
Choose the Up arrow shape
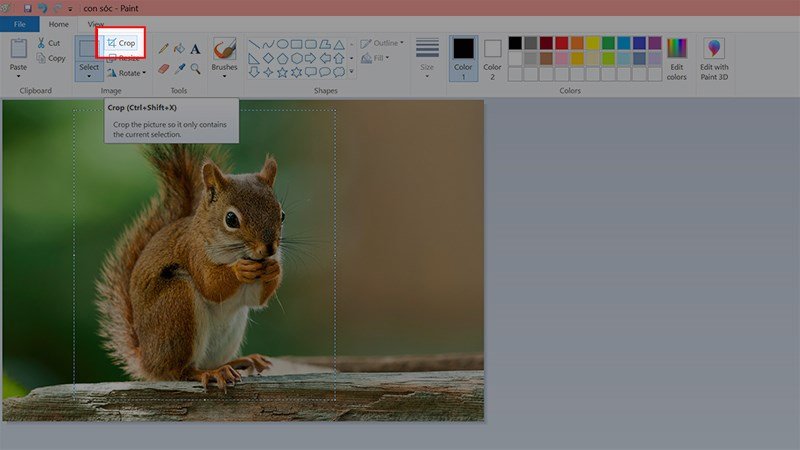(339, 59)
